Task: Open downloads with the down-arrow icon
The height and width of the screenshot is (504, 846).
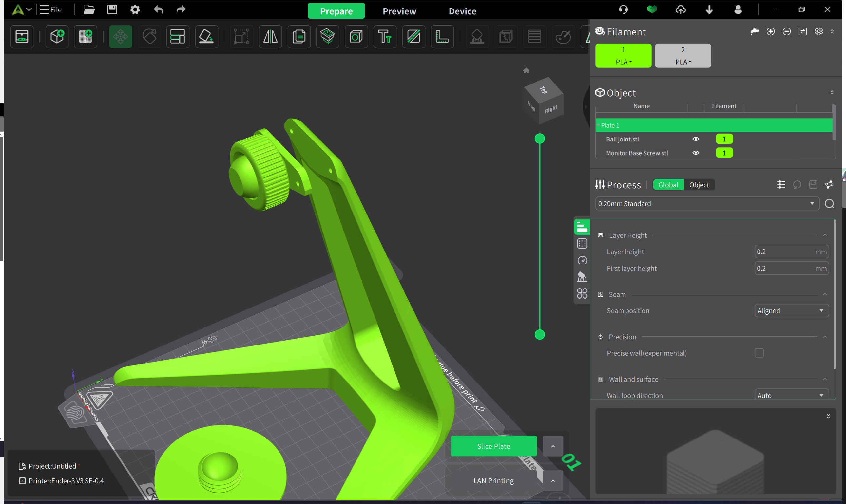Action: point(709,9)
